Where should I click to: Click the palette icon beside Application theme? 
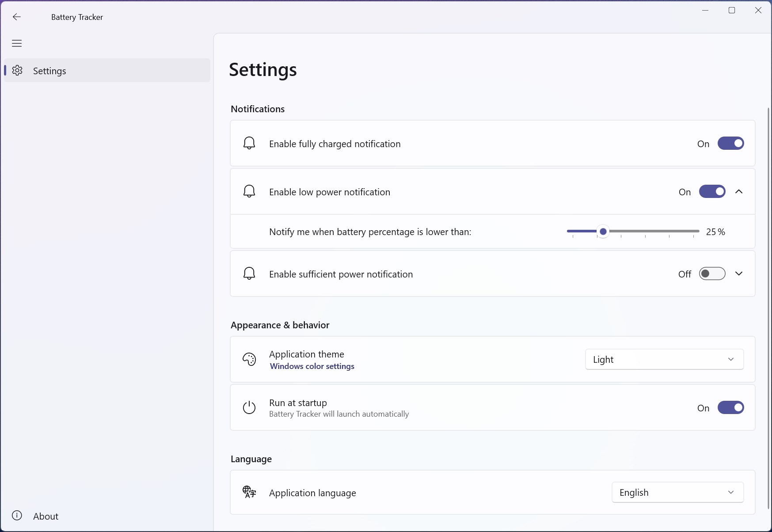click(x=249, y=359)
